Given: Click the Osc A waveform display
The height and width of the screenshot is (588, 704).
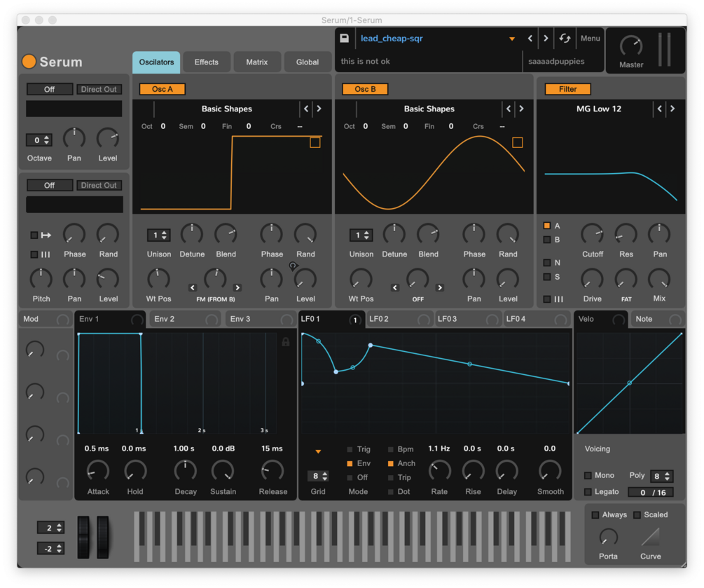Looking at the screenshot, I should coord(232,173).
